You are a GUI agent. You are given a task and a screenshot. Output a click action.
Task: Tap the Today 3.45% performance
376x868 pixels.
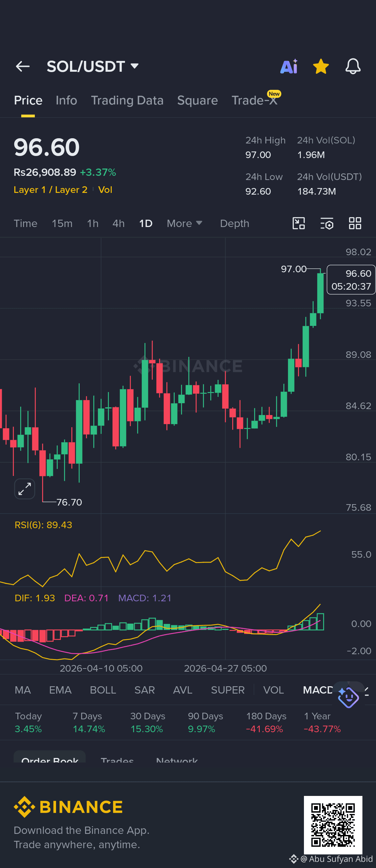point(28,722)
